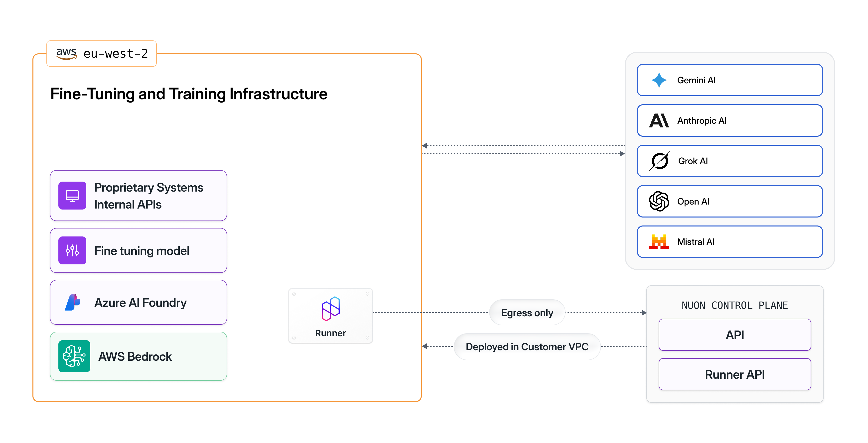The image size is (868, 443).
Task: Click the purple monitor icon
Action: [x=72, y=196]
